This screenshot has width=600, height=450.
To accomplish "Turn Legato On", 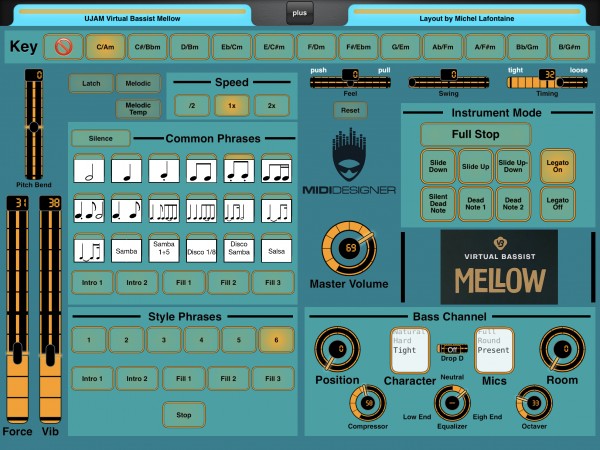I will 558,166.
